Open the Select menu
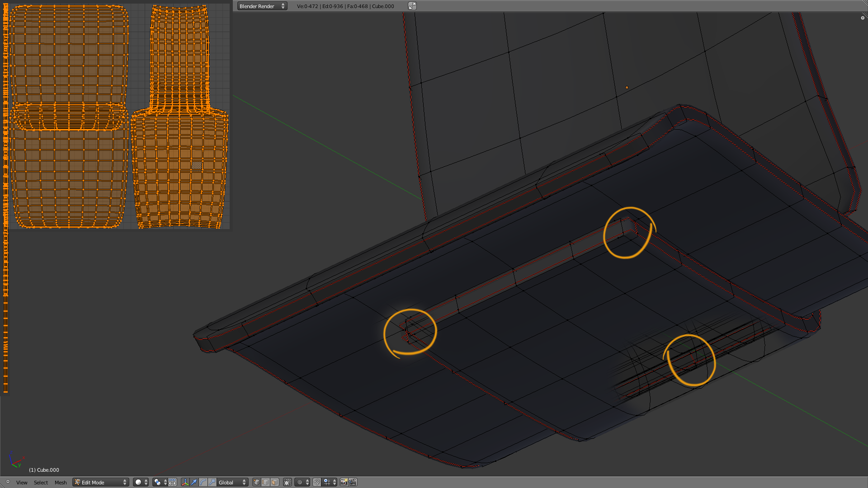 41,483
